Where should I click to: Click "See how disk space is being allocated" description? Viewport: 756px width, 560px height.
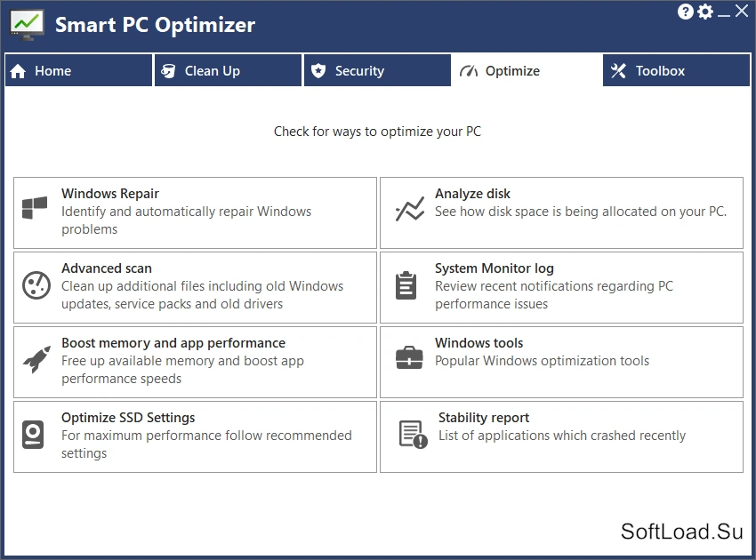(x=581, y=212)
